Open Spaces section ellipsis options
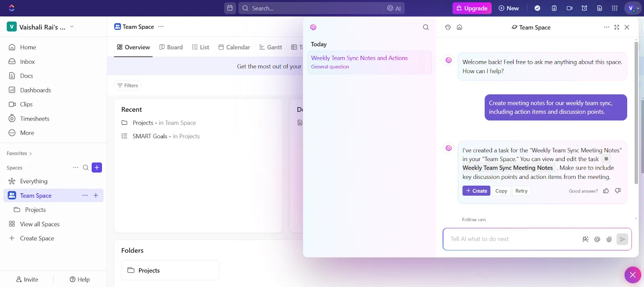Screen dimensions: 644x287 pyautogui.click(x=76, y=167)
